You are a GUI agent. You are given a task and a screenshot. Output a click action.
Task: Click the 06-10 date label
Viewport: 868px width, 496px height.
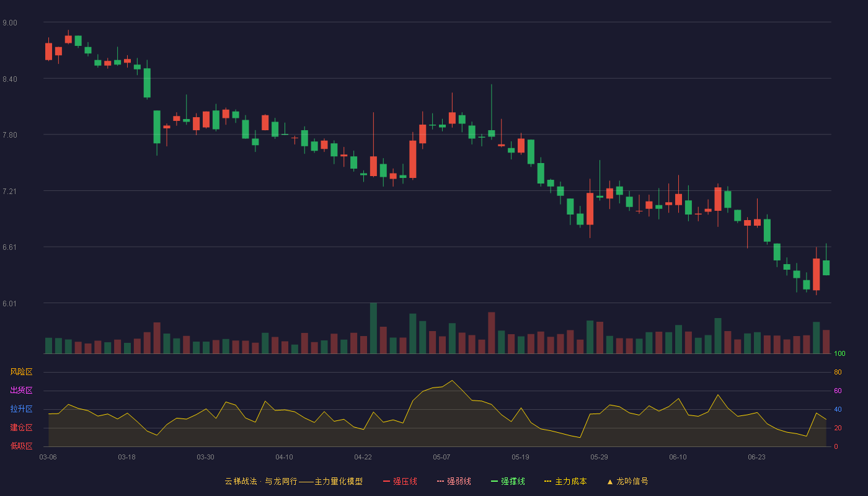(x=678, y=457)
